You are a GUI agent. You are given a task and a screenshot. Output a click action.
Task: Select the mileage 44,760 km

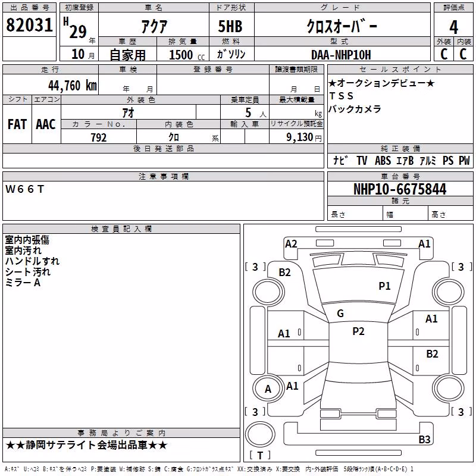[73, 85]
